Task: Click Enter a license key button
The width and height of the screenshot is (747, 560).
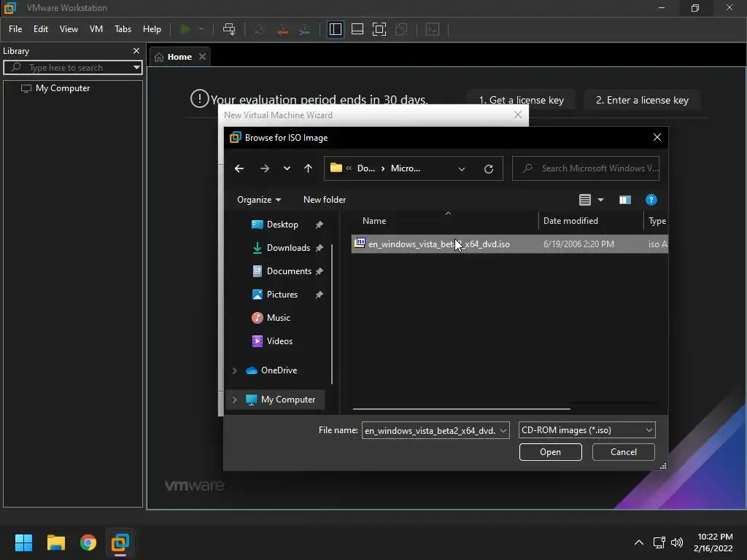Action: [642, 100]
